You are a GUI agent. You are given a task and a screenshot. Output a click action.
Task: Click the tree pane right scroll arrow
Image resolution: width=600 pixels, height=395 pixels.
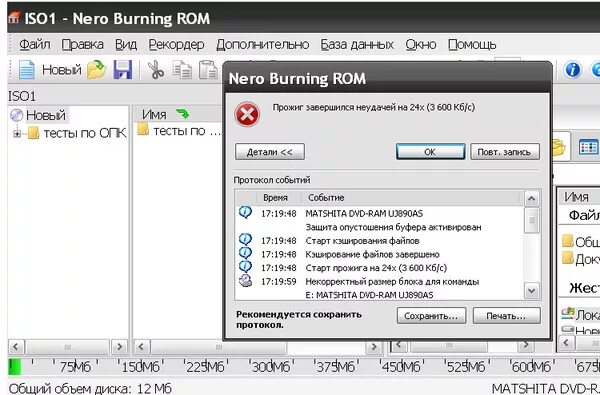pyautogui.click(x=120, y=347)
